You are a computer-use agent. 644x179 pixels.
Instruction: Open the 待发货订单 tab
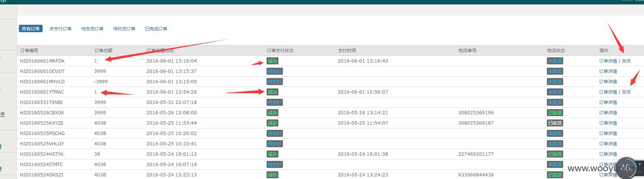coord(92,28)
